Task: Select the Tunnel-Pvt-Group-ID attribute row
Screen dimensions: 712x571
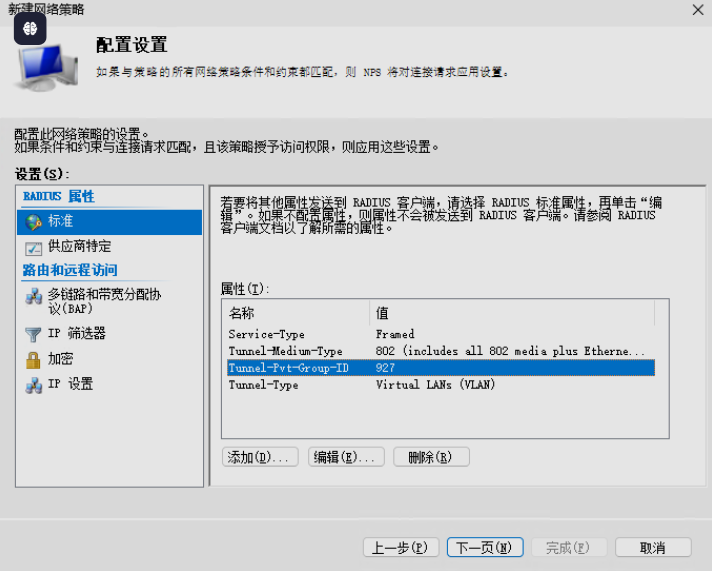Action: [440, 368]
